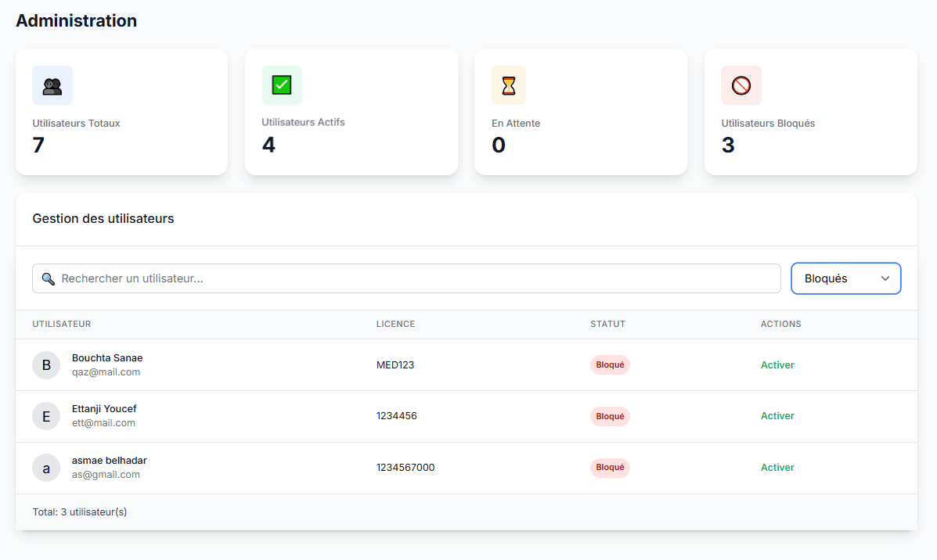The height and width of the screenshot is (560, 937).
Task: Click Bouchta Sanae's avatar circle
Action: click(x=46, y=365)
